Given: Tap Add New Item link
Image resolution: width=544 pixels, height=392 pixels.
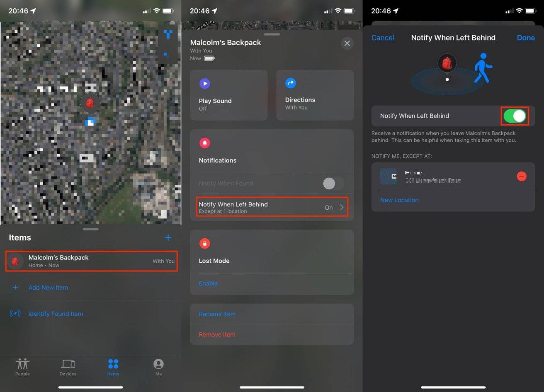Looking at the screenshot, I should (48, 287).
